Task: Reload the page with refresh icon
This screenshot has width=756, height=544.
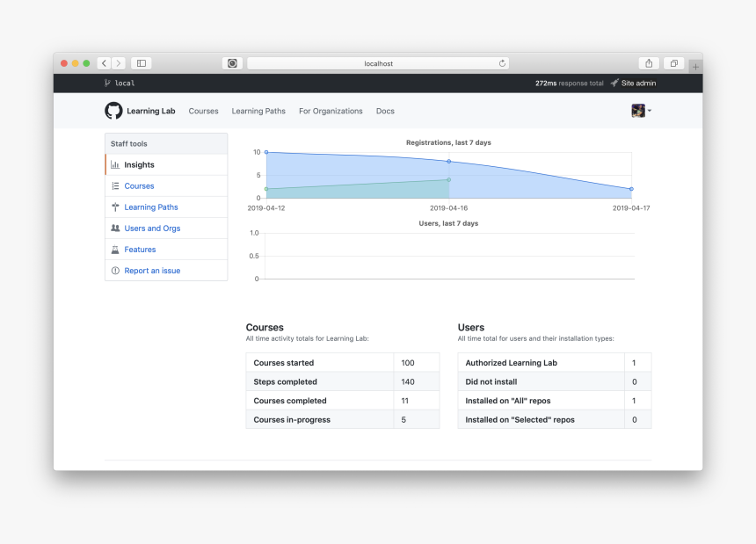Action: click(502, 63)
